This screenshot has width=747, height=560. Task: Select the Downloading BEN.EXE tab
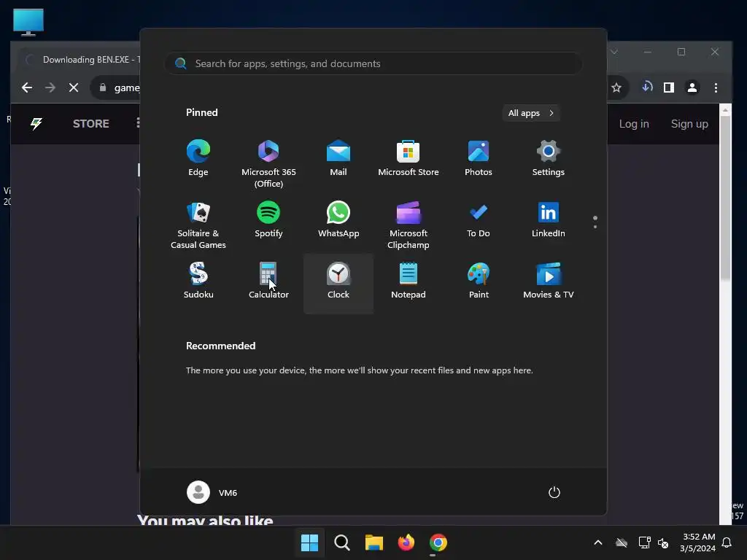(80, 60)
